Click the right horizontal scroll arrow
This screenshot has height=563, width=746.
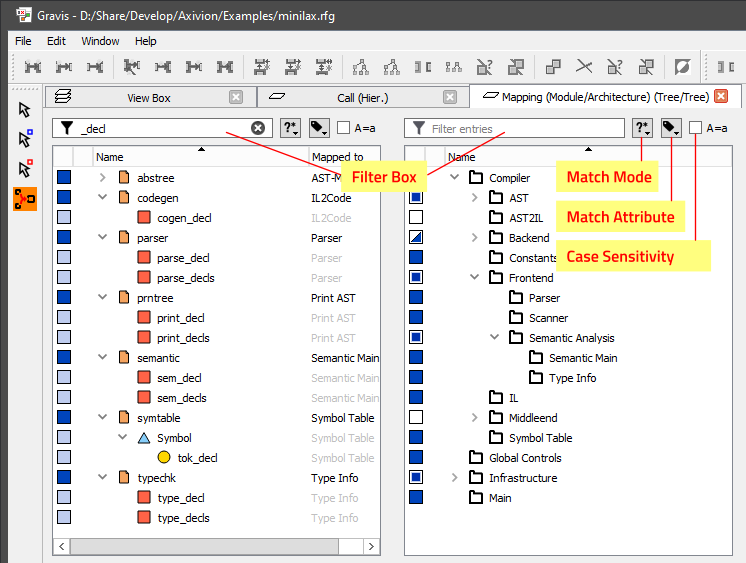(371, 546)
